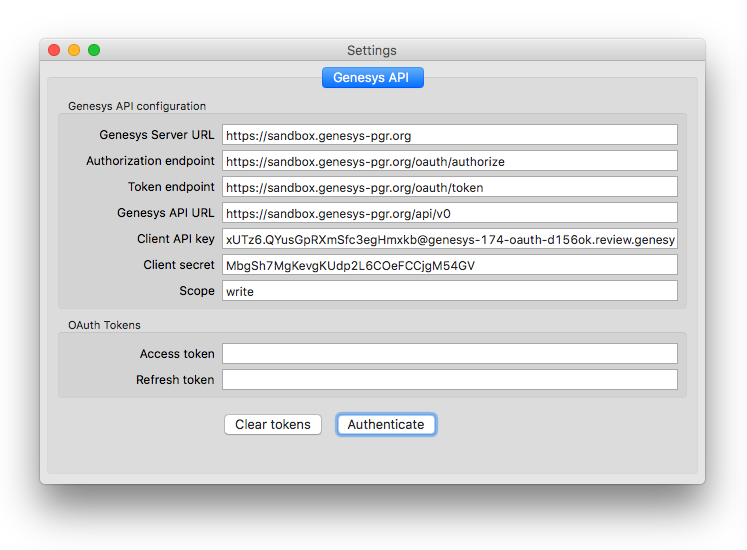Click into the Client secret field
The image size is (747, 550).
pyautogui.click(x=450, y=265)
